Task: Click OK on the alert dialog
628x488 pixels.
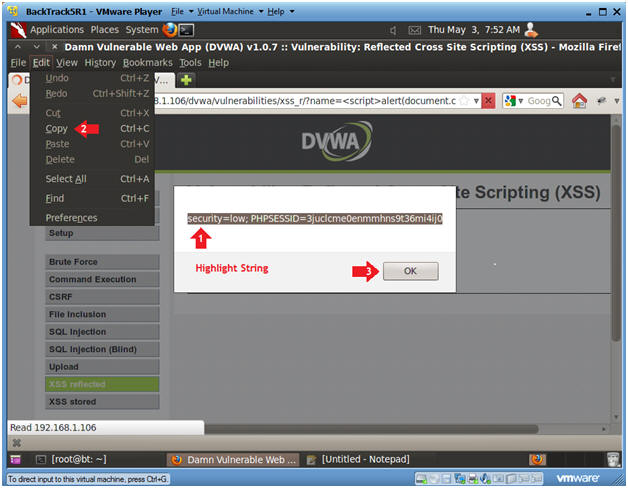Action: click(x=411, y=271)
